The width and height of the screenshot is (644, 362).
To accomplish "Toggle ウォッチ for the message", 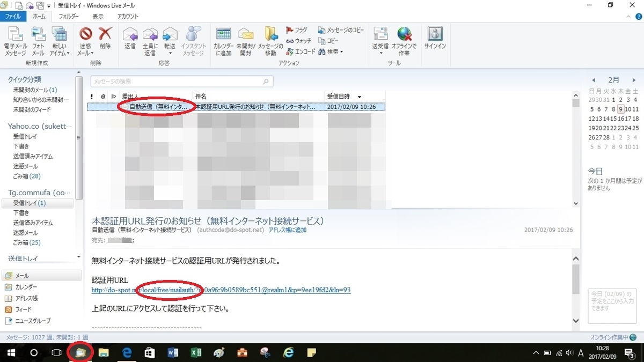I will coord(298,41).
